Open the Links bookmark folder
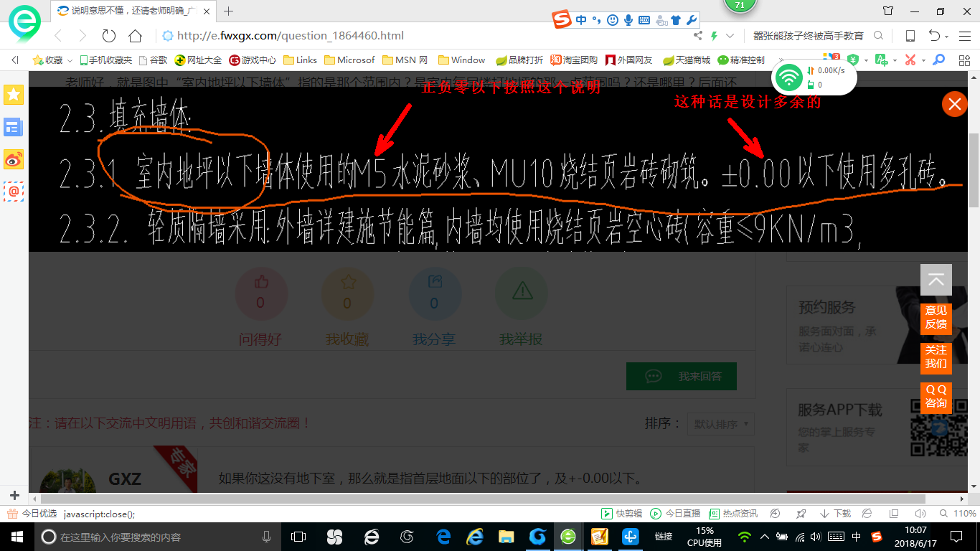This screenshot has width=980, height=551. coord(301,60)
